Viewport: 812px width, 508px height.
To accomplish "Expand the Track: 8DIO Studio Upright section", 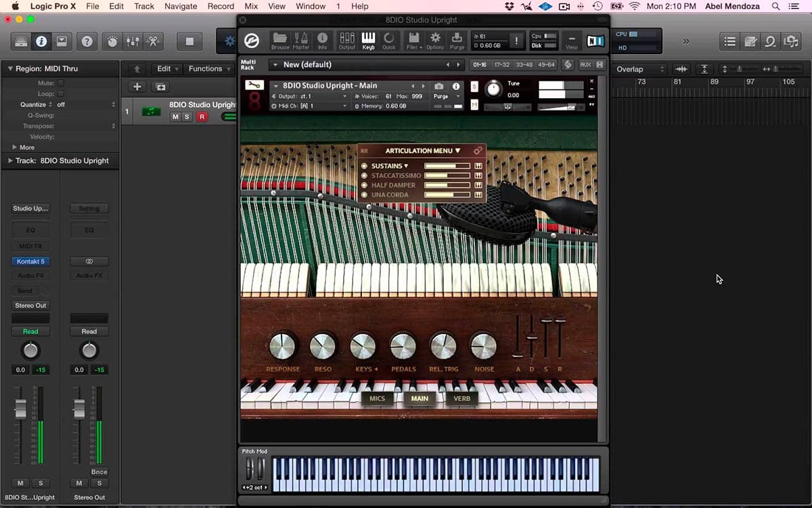I will tap(10, 161).
